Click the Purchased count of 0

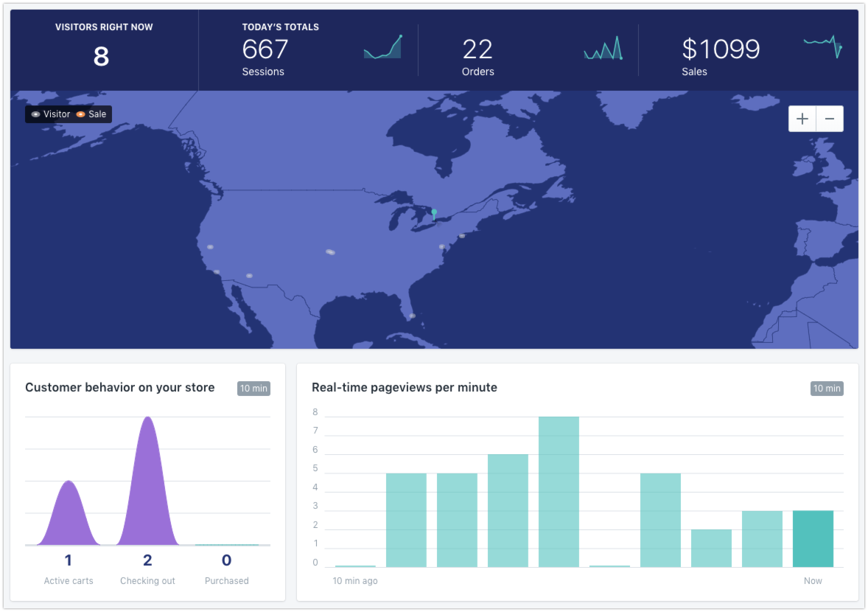click(x=226, y=560)
